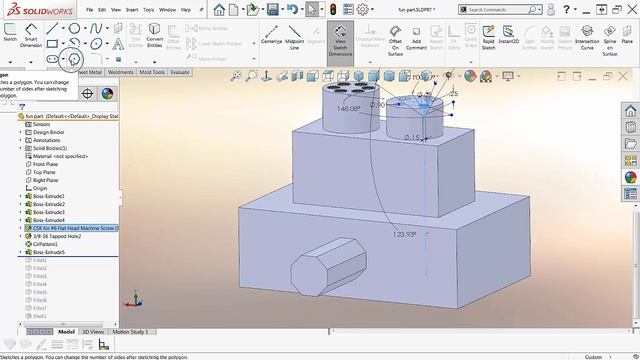640x360 pixels.
Task: Switch to Motion Study 1 tab
Action: tap(130, 332)
